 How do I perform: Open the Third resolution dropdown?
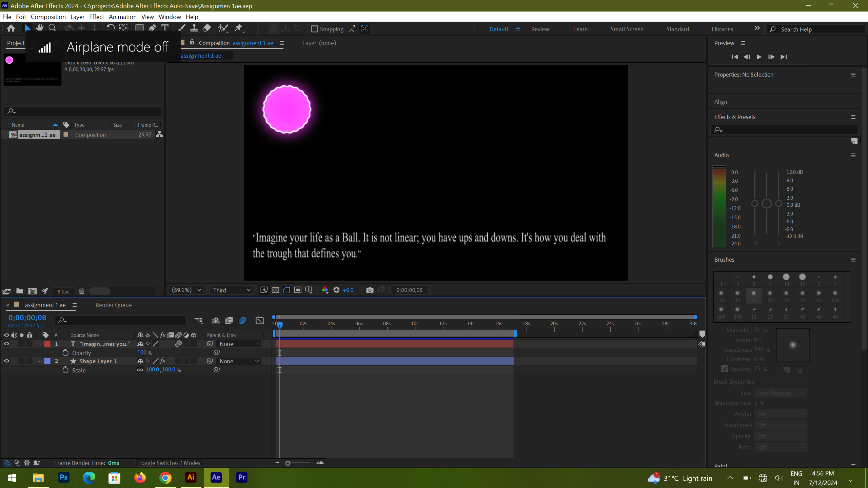[x=232, y=290]
